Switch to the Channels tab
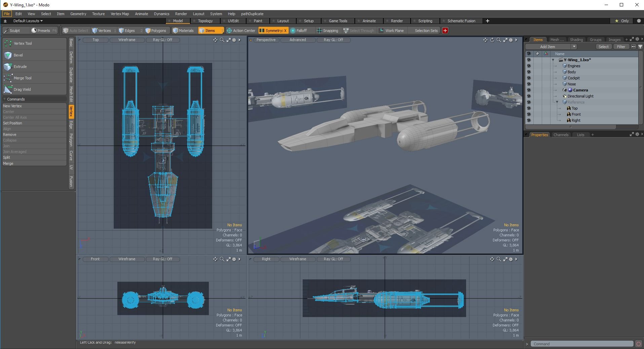Viewport: 644px width, 349px height. pyautogui.click(x=561, y=135)
